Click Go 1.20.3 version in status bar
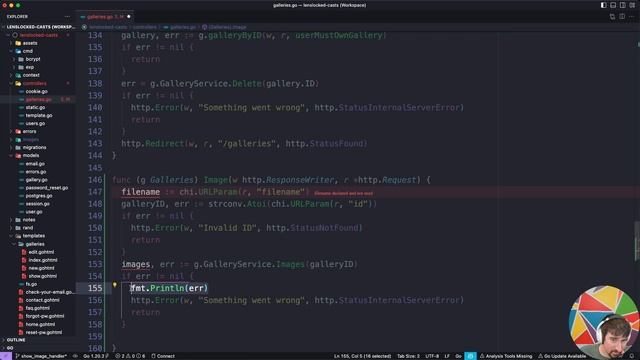 pos(96,356)
